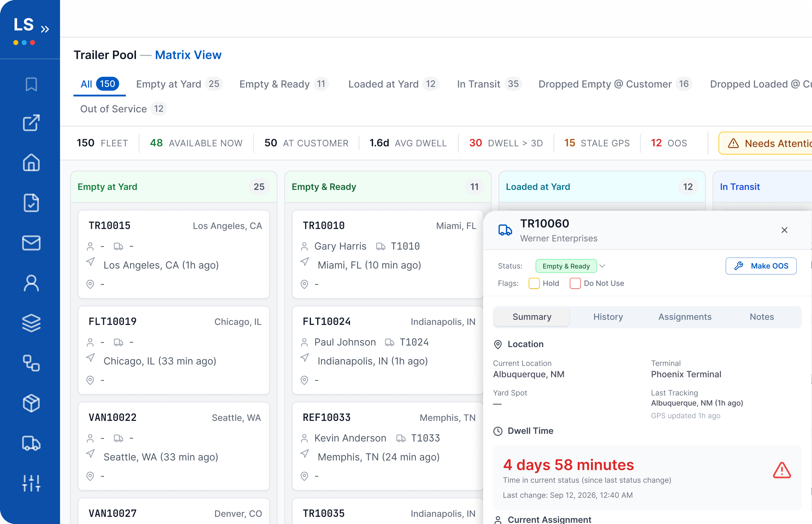Open the mail envelope sidebar icon
The height and width of the screenshot is (524, 812).
point(31,243)
